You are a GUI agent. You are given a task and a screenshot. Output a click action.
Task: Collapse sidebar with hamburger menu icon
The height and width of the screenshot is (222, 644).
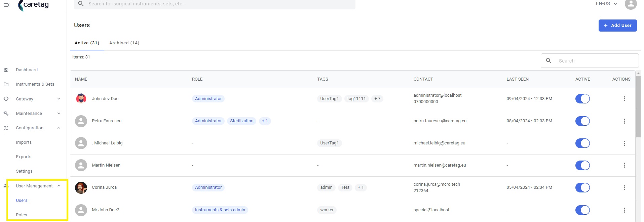[x=7, y=5]
